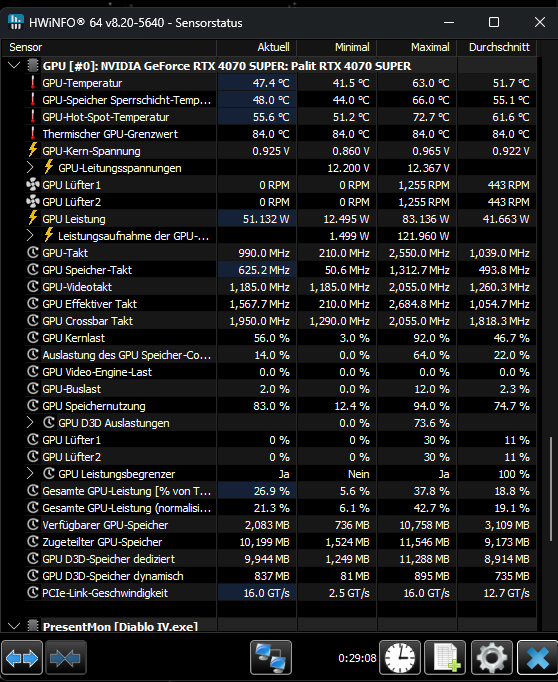Open sensor settings gear icon
Image resolution: width=558 pixels, height=682 pixels.
(x=492, y=658)
